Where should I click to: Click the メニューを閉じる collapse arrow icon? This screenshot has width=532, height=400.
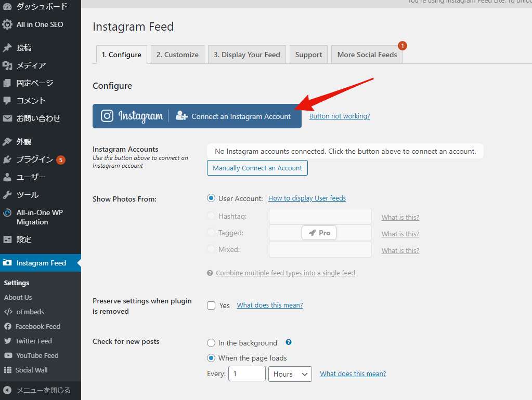(x=7, y=390)
